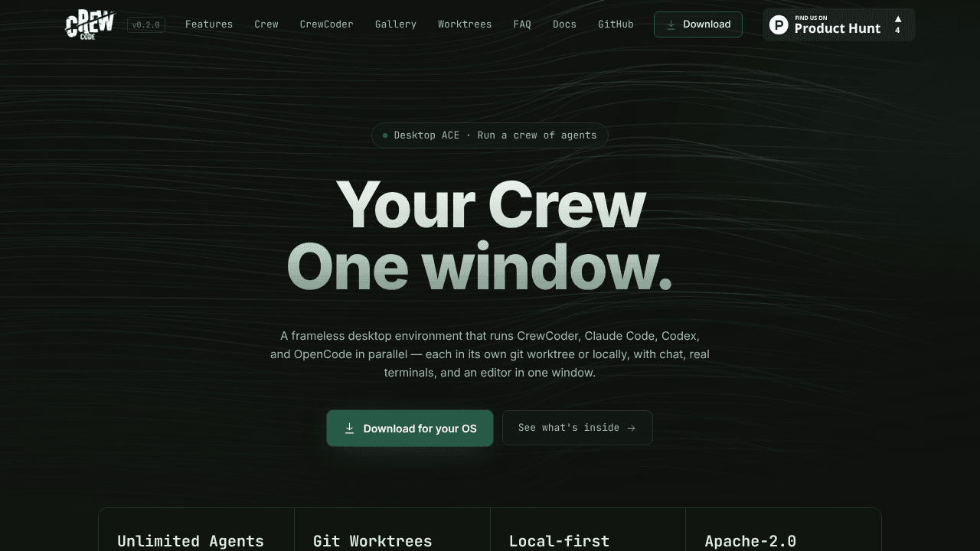Click the header Download button
980x551 pixels.
(x=698, y=24)
